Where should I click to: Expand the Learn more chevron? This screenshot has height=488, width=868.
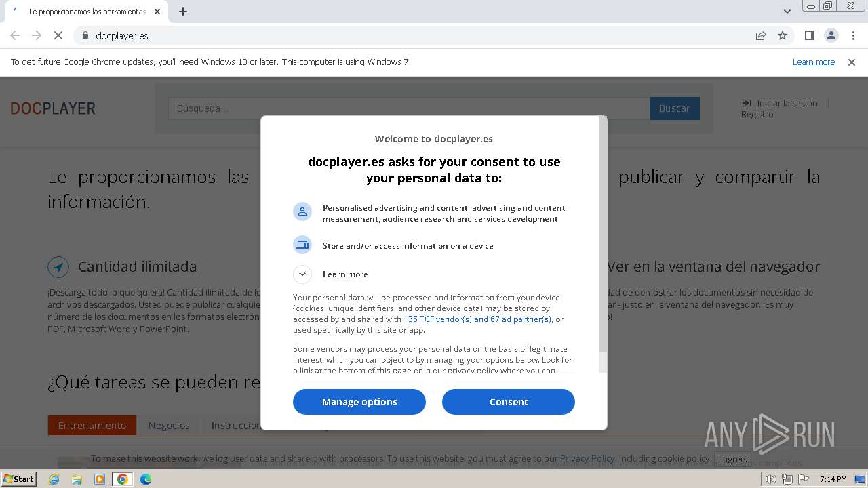(x=302, y=274)
